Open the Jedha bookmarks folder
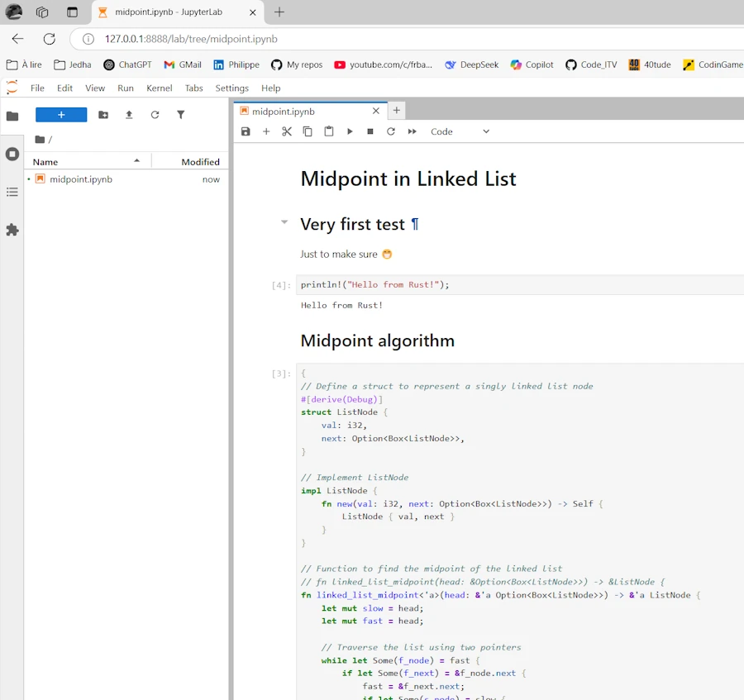The height and width of the screenshot is (700, 744). (x=73, y=64)
